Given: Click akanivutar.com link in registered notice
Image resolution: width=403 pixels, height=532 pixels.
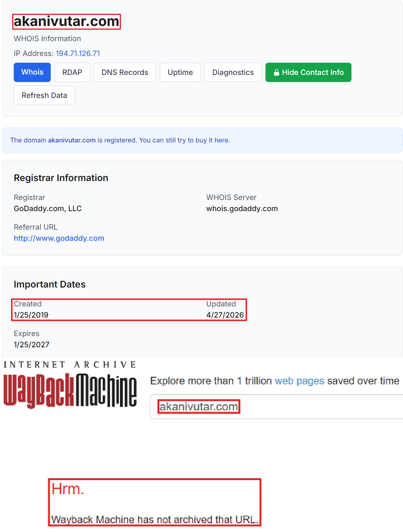Looking at the screenshot, I should [x=72, y=140].
